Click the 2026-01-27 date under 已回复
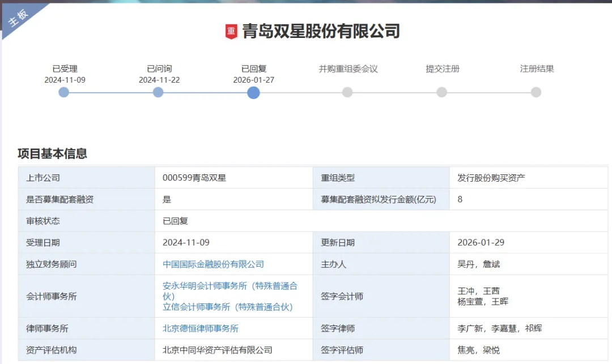The image size is (612, 364). [254, 80]
